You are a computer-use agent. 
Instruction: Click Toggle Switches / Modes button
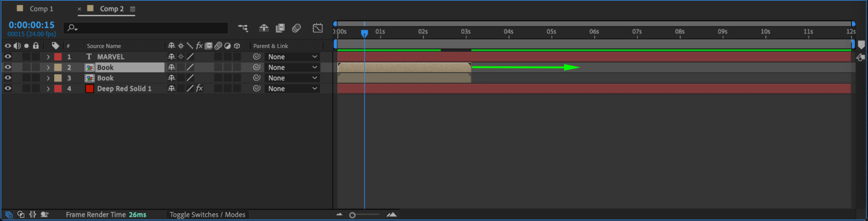tap(207, 214)
